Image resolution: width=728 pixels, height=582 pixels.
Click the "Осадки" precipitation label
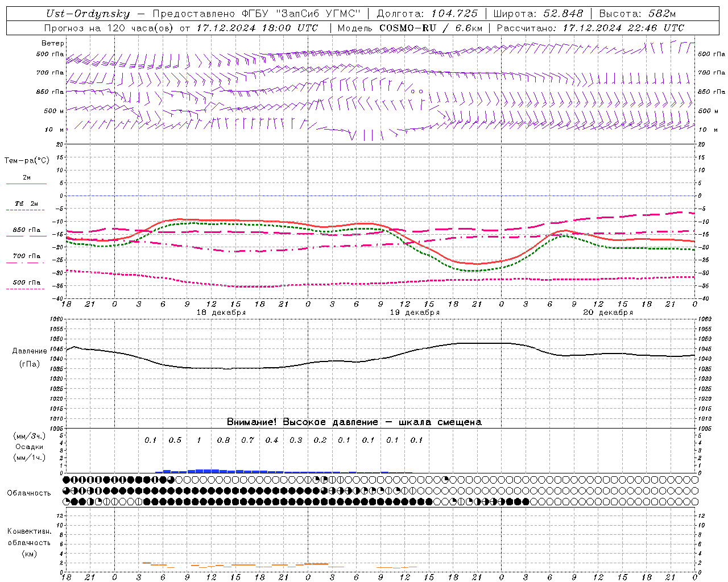(29, 447)
